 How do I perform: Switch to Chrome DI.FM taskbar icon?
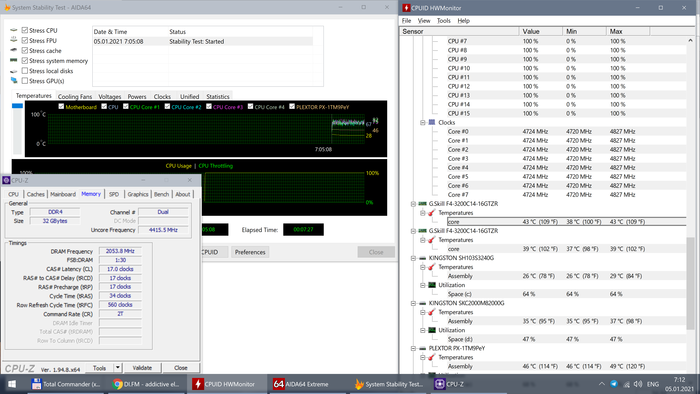click(x=146, y=384)
